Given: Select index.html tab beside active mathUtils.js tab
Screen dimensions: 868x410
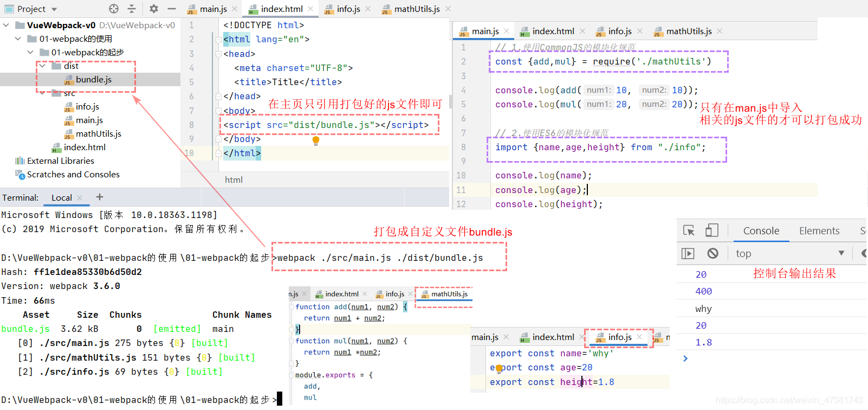Looking at the screenshot, I should pos(336,294).
